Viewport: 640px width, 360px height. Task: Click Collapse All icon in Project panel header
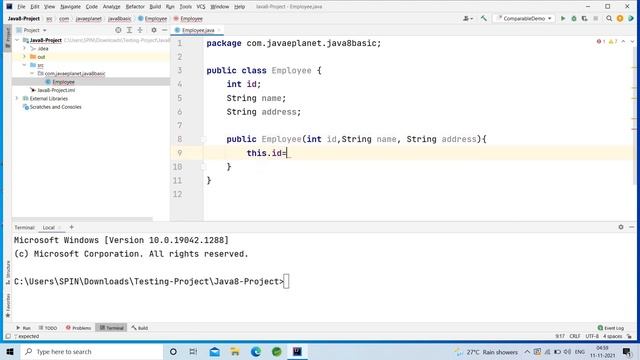(140, 30)
